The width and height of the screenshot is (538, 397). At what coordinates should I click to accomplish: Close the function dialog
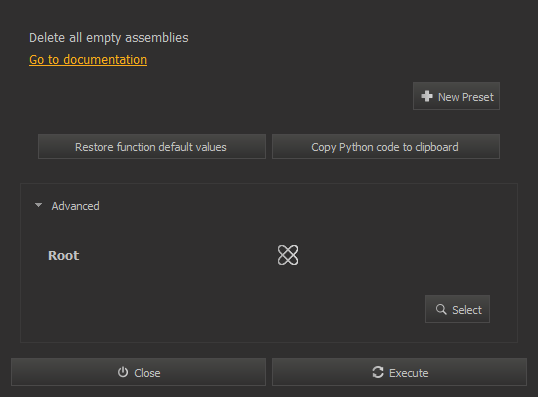point(138,372)
